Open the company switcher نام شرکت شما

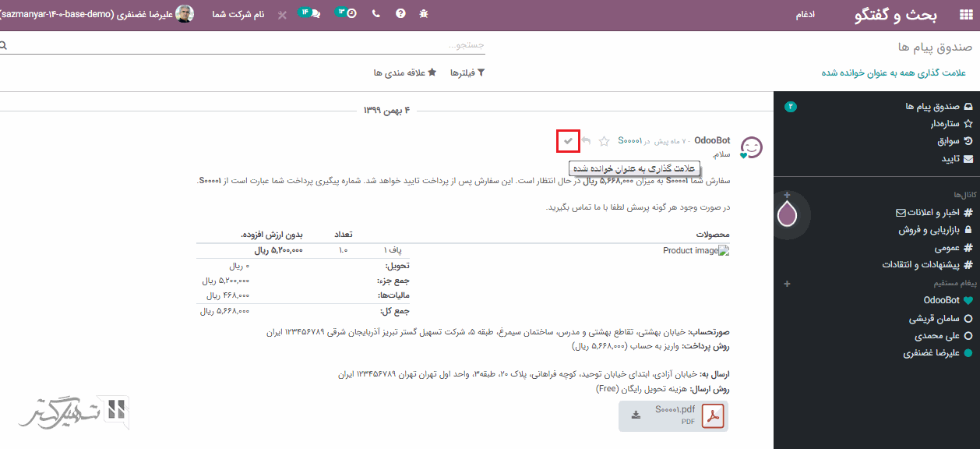point(238,14)
